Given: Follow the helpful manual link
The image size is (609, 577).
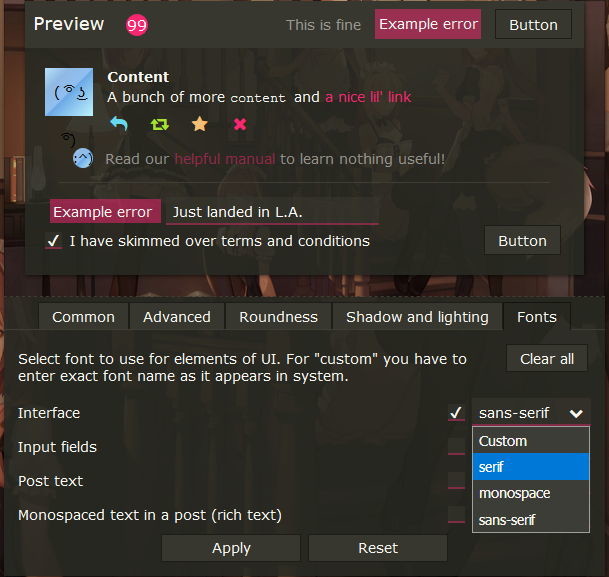Looking at the screenshot, I should [x=225, y=159].
